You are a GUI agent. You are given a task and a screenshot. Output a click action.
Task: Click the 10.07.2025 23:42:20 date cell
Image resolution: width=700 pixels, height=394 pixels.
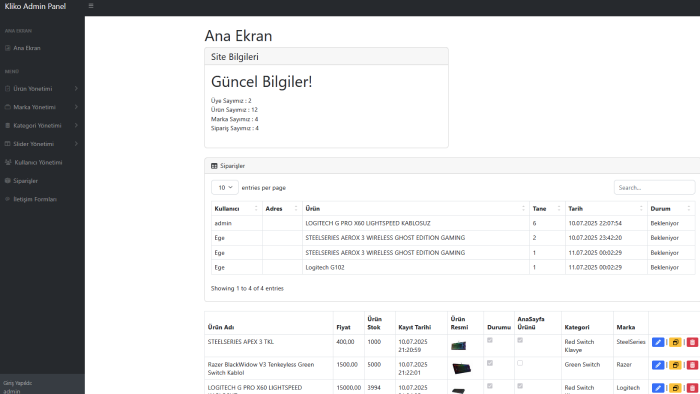(606, 238)
